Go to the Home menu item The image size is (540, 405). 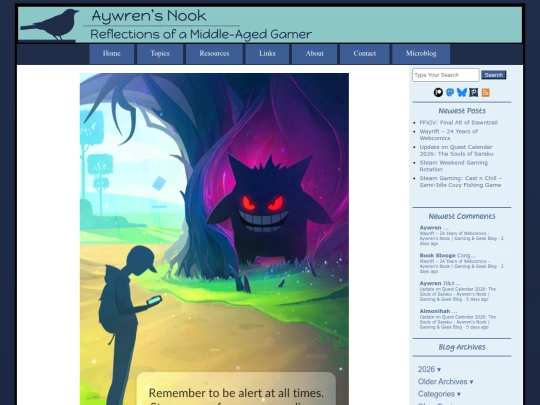coord(112,54)
